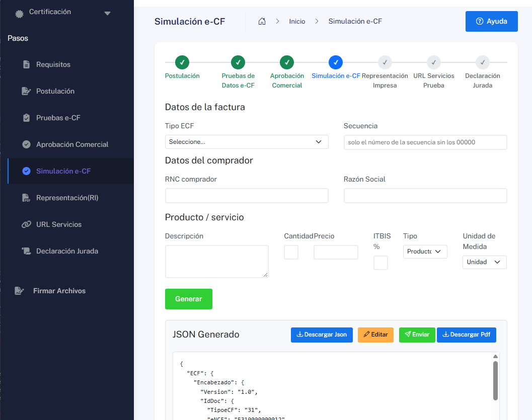Click the Pruebas de Datos e-CF step circle
The width and height of the screenshot is (532, 420).
pos(238,62)
